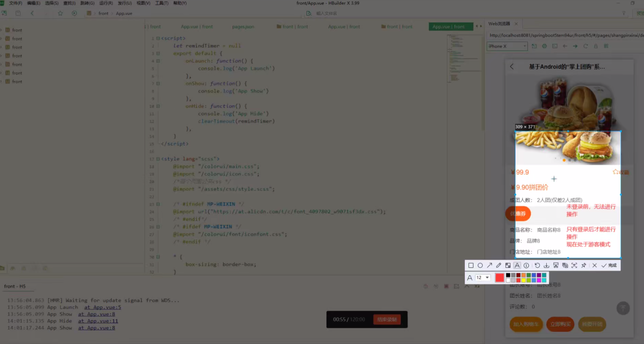The image size is (644, 344).
Task: Open the 发行(U) menu
Action: [125, 3]
